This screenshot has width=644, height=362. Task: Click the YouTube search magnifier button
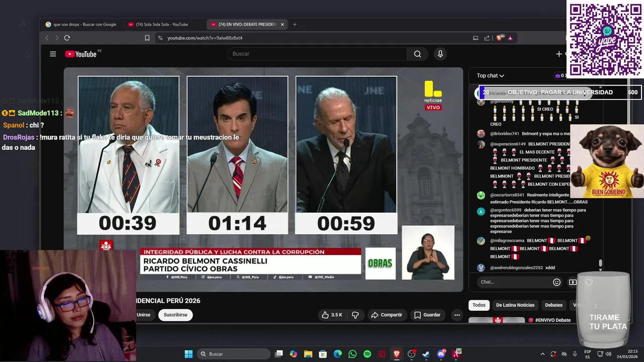pos(418,54)
